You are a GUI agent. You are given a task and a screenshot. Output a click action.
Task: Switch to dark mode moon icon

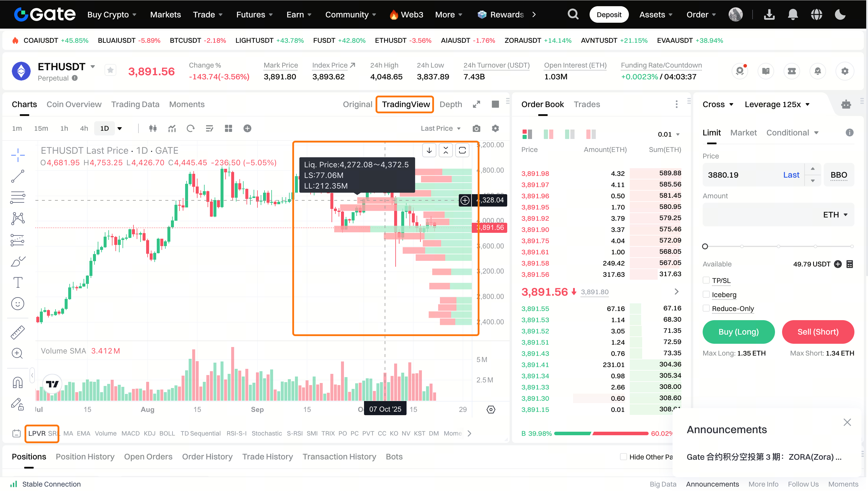(x=840, y=14)
